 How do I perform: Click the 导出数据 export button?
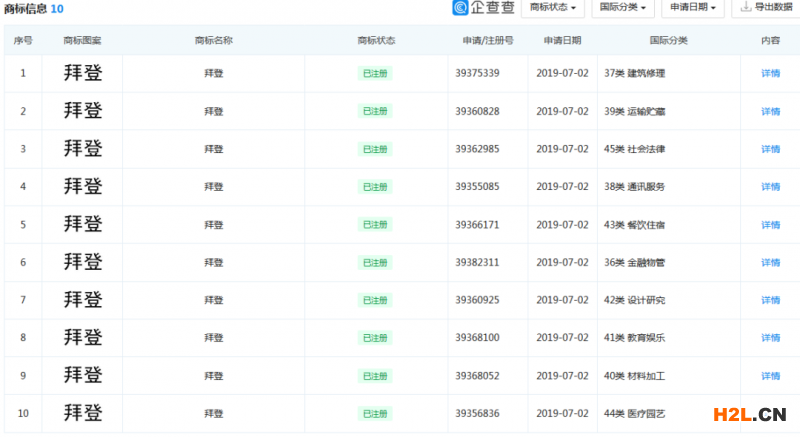(766, 8)
